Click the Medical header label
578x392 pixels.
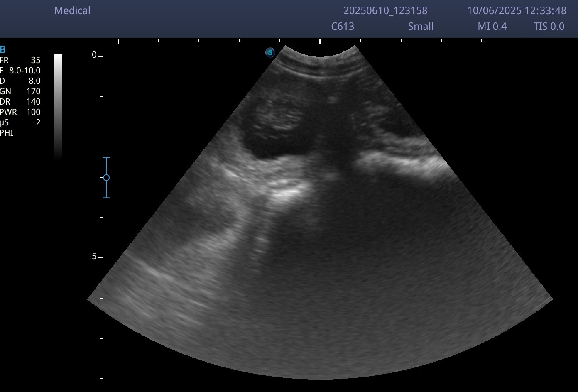pyautogui.click(x=72, y=11)
